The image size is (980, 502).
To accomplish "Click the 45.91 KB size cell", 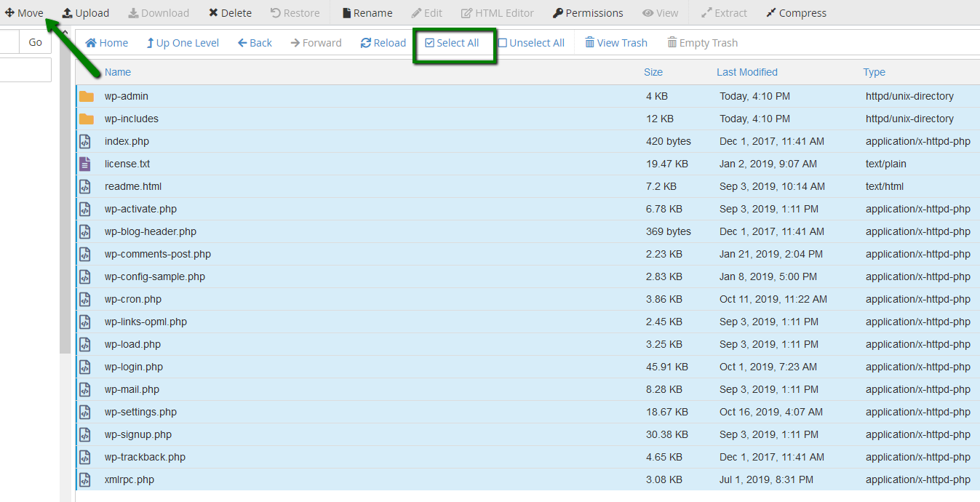I will click(667, 367).
